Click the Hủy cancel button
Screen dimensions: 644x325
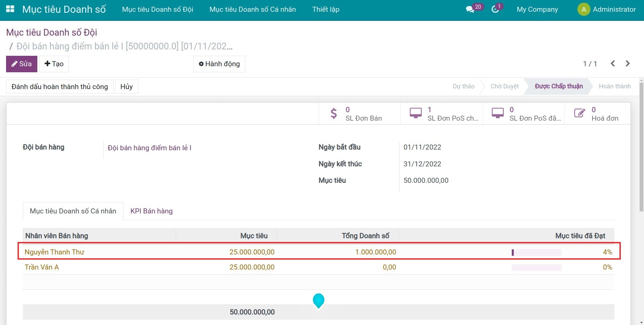pos(126,87)
